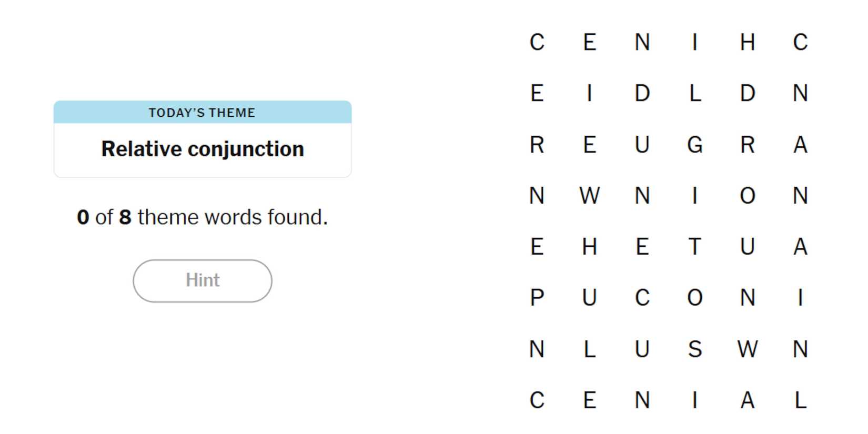Viewport: 868px width, 434px height.
Task: Select the W directly right of S
Action: tap(748, 349)
